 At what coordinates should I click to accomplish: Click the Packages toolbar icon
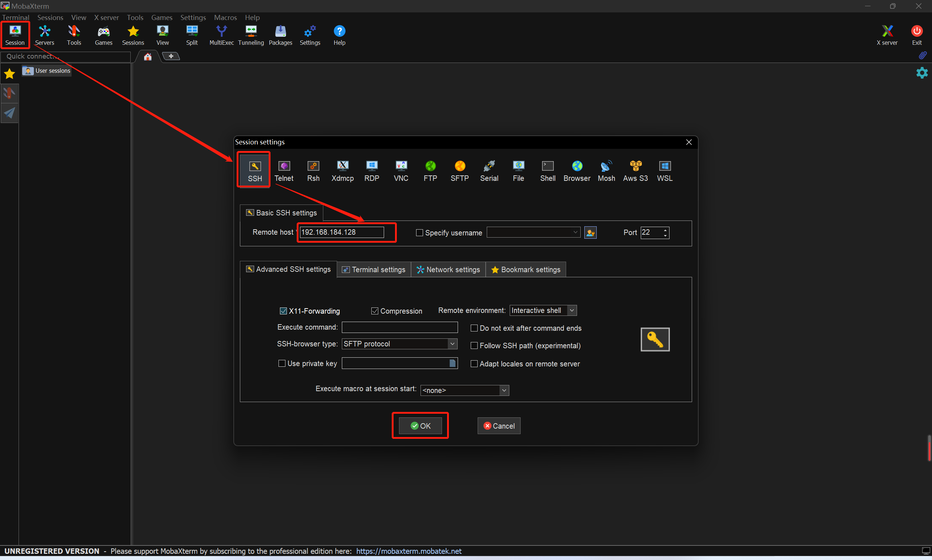(x=280, y=35)
